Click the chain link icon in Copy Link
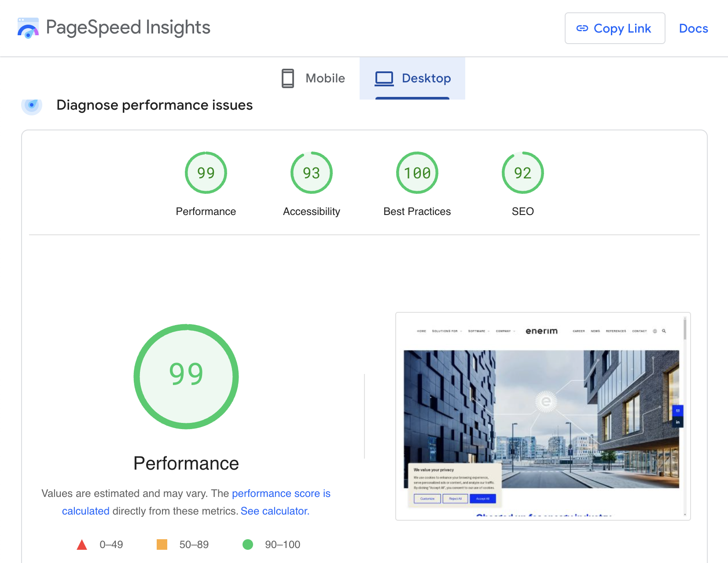Screen dimensions: 728x563 coord(582,29)
